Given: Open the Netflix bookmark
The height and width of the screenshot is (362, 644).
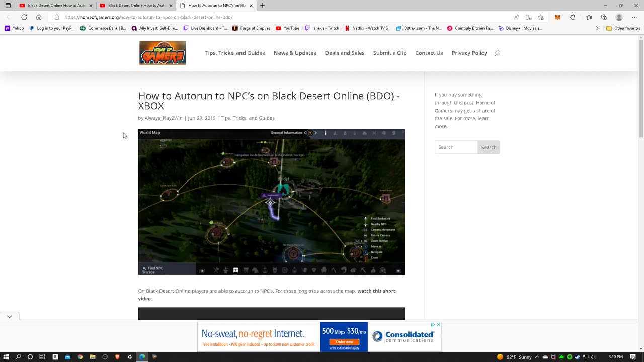Looking at the screenshot, I should click(x=368, y=28).
